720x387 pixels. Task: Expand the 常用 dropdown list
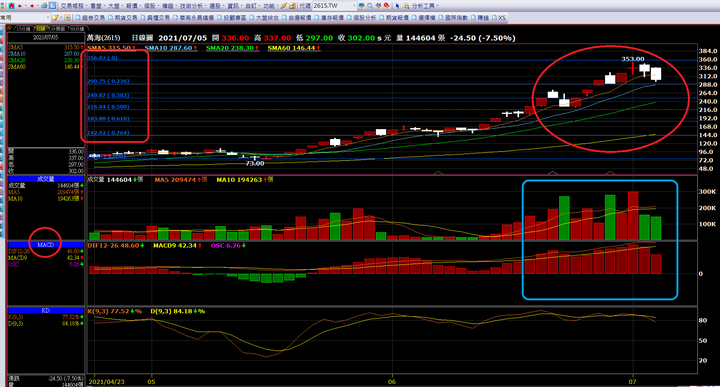coord(48,17)
